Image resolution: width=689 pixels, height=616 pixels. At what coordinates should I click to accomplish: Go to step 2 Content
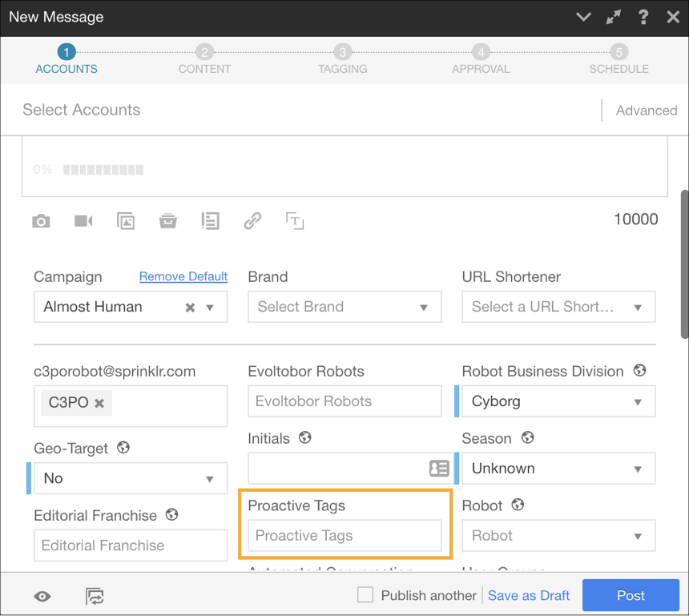(x=204, y=59)
